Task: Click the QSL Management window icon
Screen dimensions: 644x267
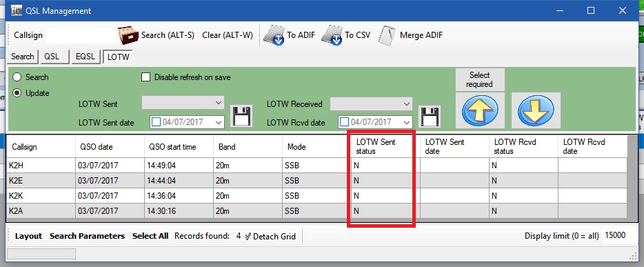Action: coord(17,10)
